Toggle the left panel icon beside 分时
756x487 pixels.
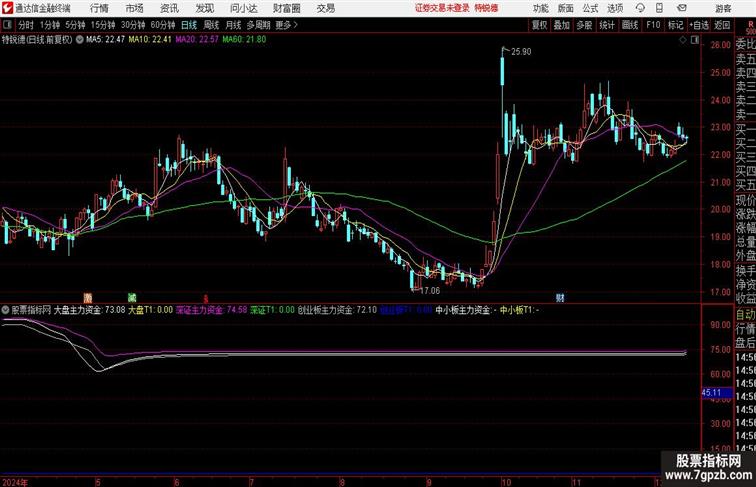pos(7,25)
